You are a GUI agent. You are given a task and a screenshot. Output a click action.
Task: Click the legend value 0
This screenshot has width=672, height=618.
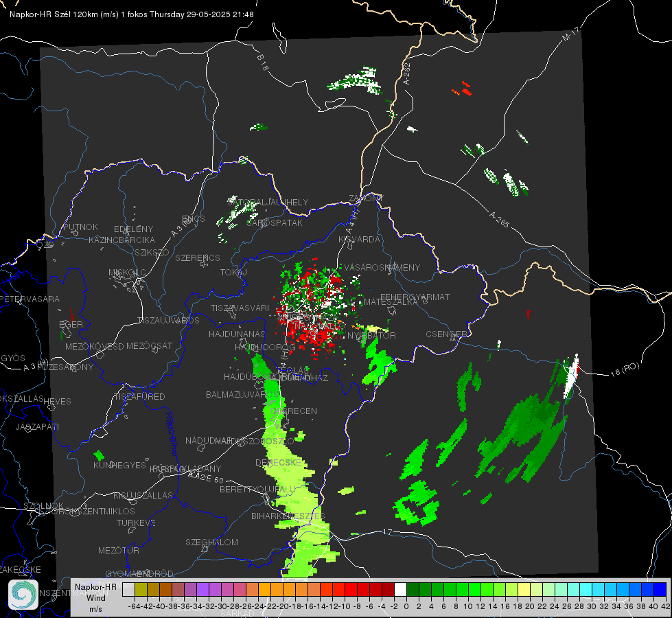(x=406, y=606)
